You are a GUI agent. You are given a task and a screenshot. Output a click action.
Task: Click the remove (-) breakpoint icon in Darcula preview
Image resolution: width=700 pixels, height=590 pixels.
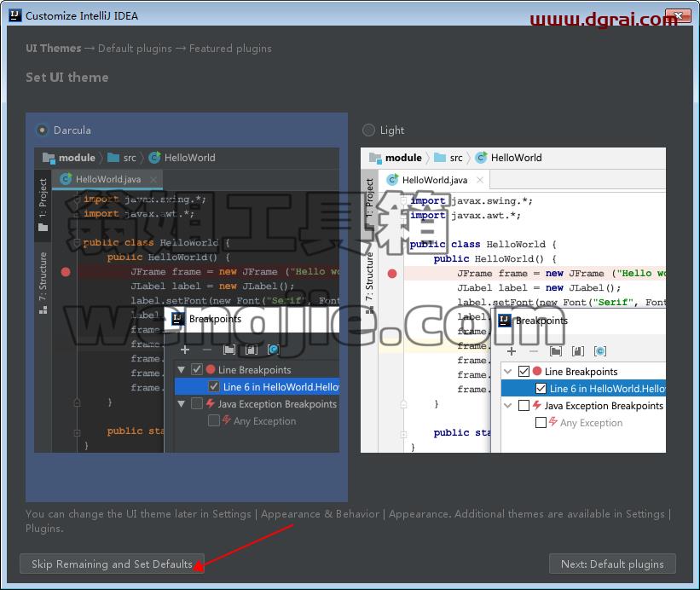pyautogui.click(x=206, y=350)
